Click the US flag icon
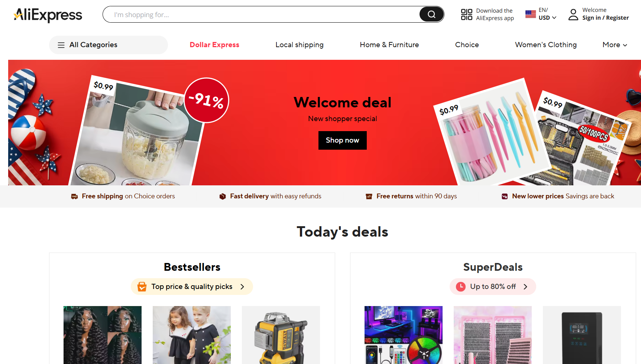Image resolution: width=641 pixels, height=364 pixels. pyautogui.click(x=531, y=14)
